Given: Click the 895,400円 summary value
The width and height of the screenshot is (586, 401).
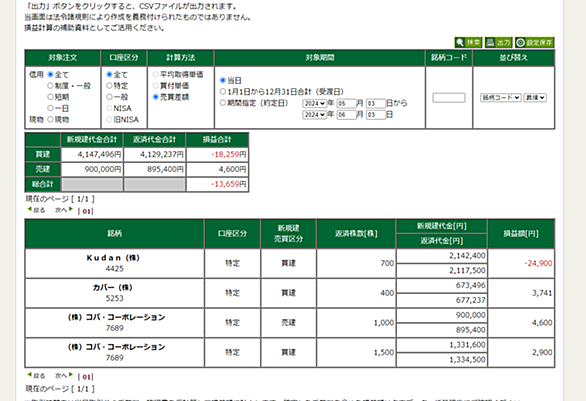Looking at the screenshot, I should coord(166,169).
